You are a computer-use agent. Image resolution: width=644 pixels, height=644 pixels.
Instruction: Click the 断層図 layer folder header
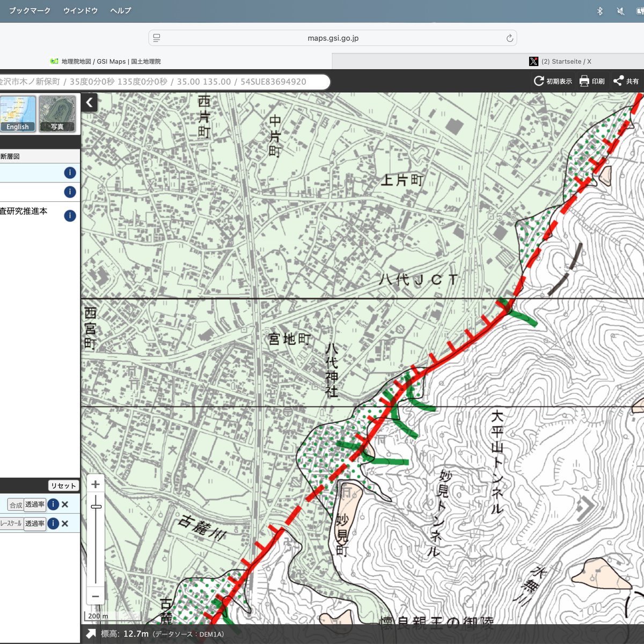pyautogui.click(x=40, y=156)
